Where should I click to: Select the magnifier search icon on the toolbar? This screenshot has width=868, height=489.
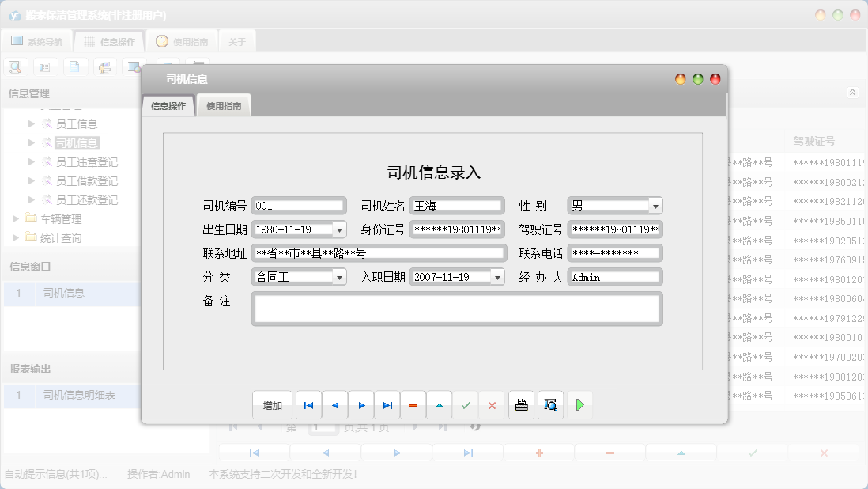pos(15,66)
